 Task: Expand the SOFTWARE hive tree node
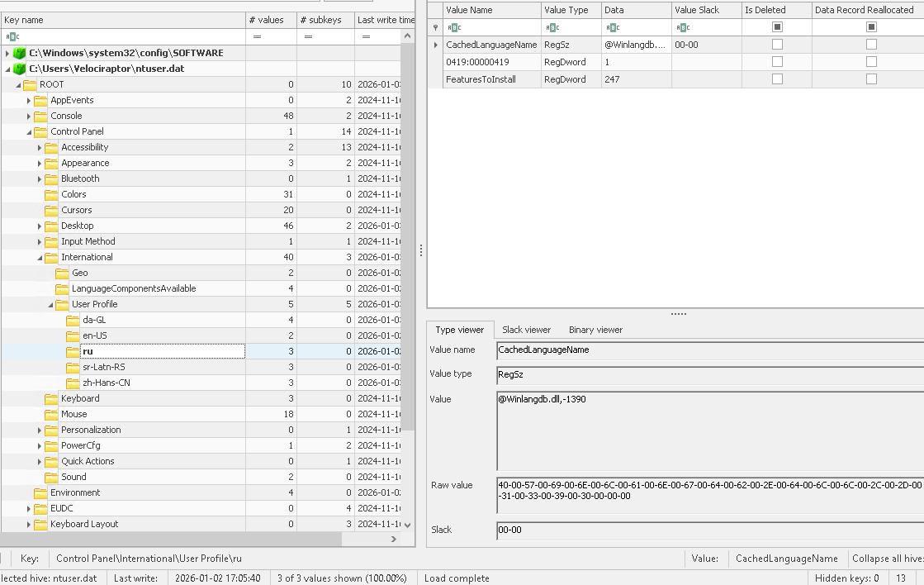point(7,52)
